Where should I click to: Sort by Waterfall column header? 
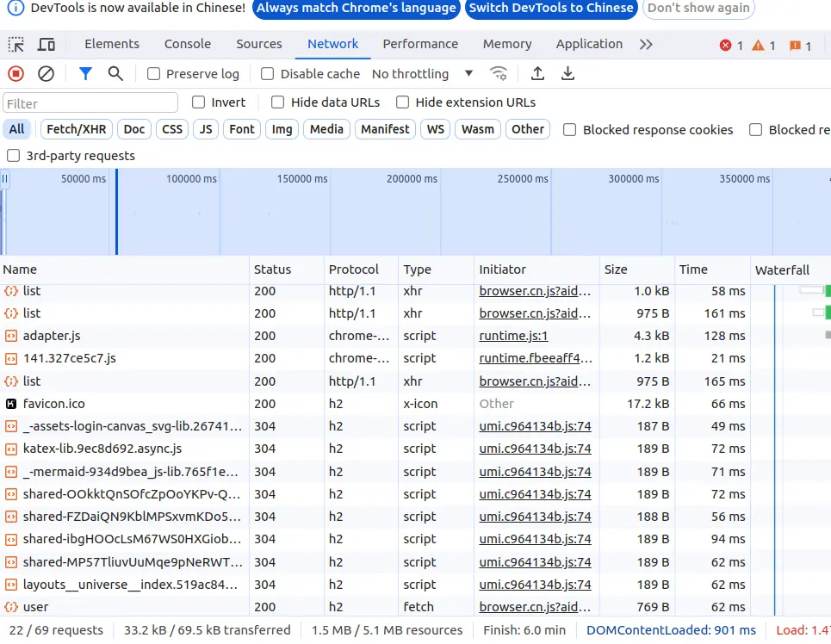pos(791,269)
